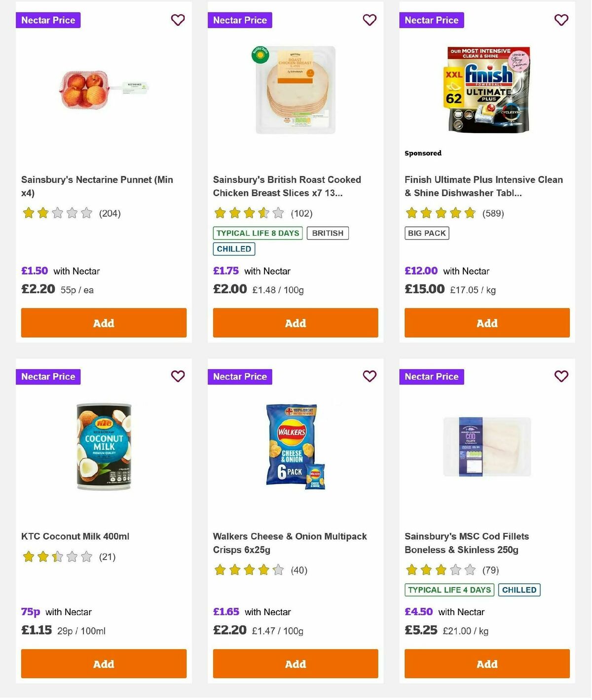The height and width of the screenshot is (700, 592).
Task: Toggle favourite on MSC Cod Fillets
Action: [561, 376]
